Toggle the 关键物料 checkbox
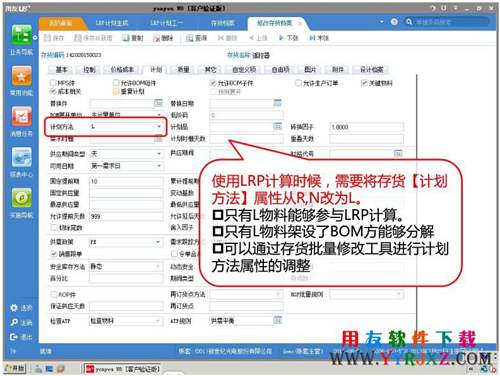The height and width of the screenshot is (376, 500). [x=364, y=82]
